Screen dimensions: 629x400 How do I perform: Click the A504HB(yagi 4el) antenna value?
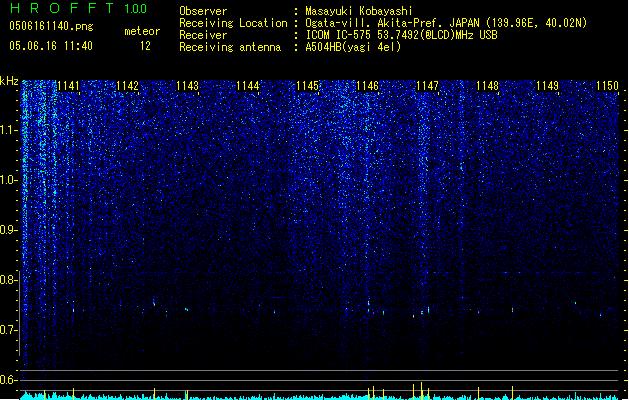point(353,47)
